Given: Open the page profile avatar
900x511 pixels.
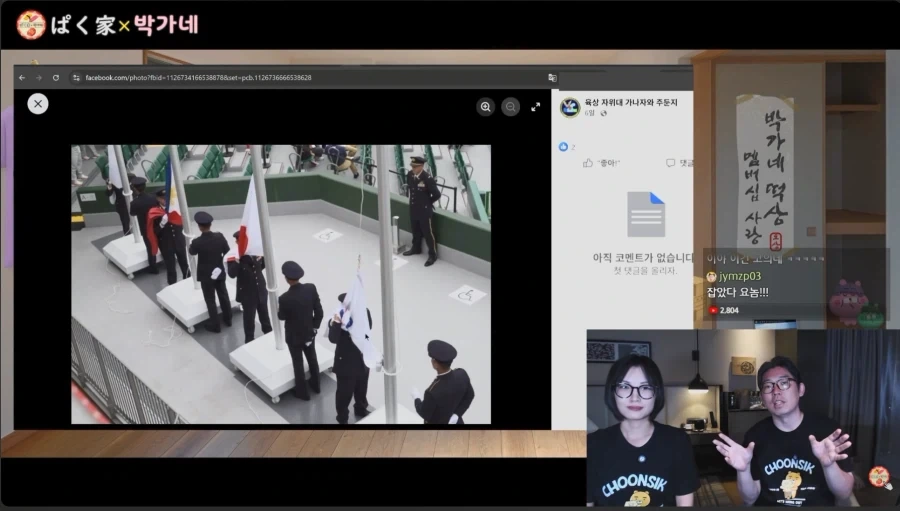Looking at the screenshot, I should point(570,107).
